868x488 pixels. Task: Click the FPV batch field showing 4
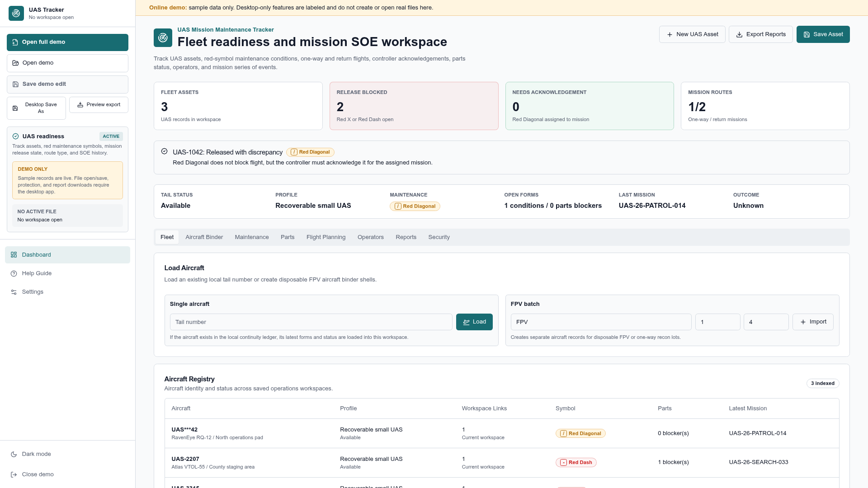click(x=766, y=322)
